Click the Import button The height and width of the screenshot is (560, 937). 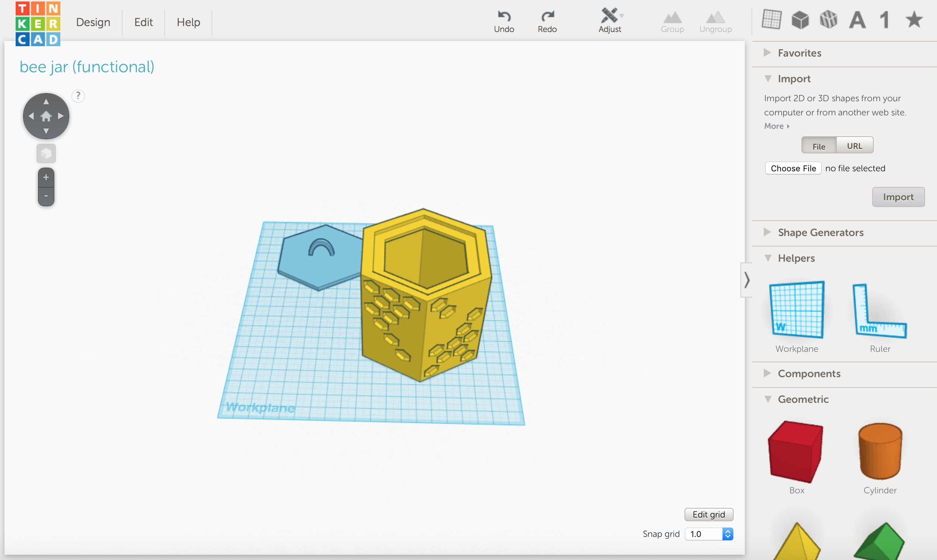pos(898,197)
